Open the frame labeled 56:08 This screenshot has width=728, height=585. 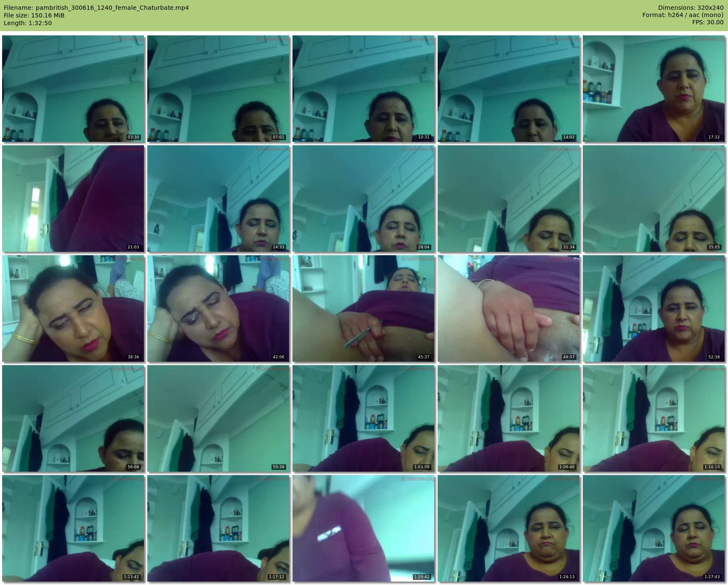[x=73, y=418]
